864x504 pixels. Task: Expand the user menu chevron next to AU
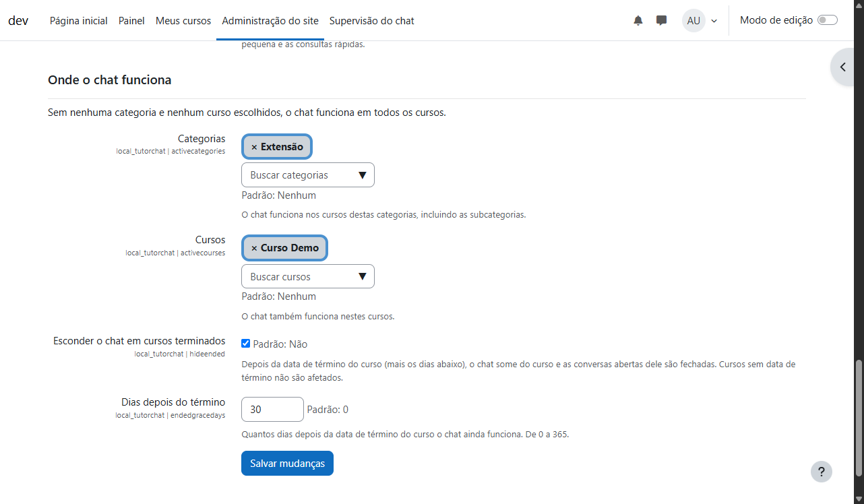pyautogui.click(x=714, y=21)
